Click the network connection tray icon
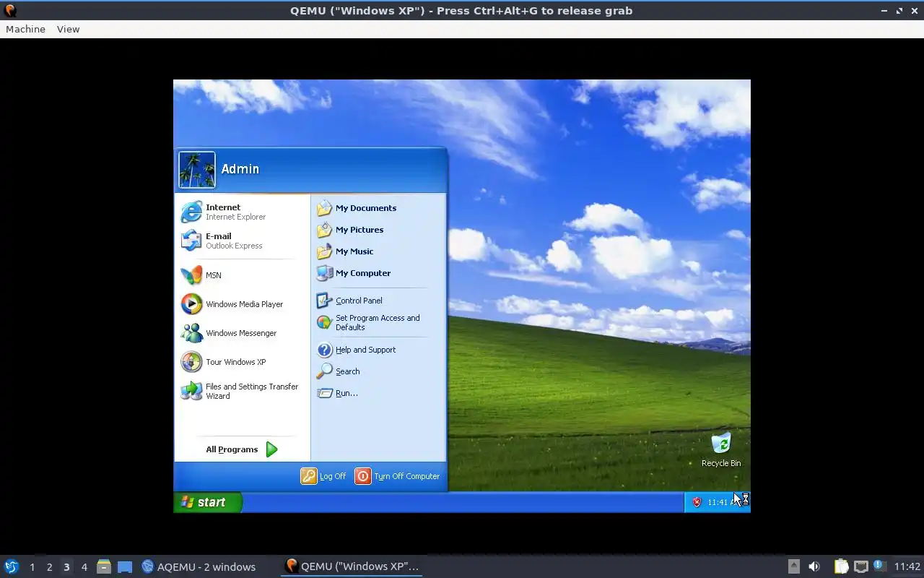This screenshot has width=924, height=578. click(860, 566)
